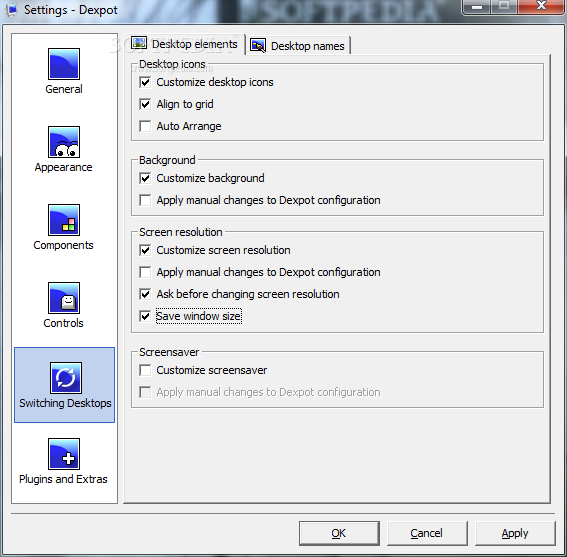Screen dimensions: 567x557
Task: Uncheck Customize screen resolution
Action: tap(145, 250)
